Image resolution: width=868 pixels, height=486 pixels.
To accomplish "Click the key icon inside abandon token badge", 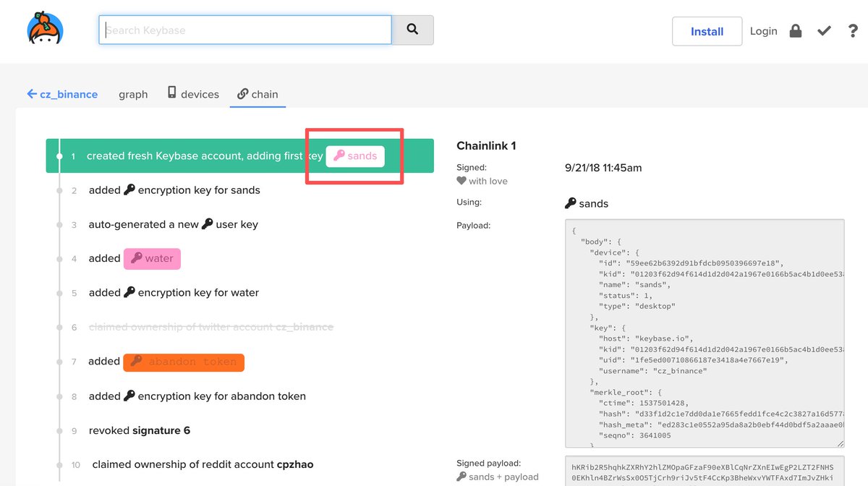I will (136, 362).
